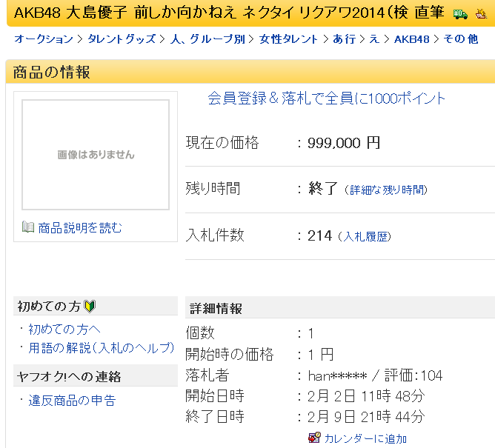The image size is (495, 448).
Task: Go to その他 breadcrumb category
Action: tap(461, 39)
